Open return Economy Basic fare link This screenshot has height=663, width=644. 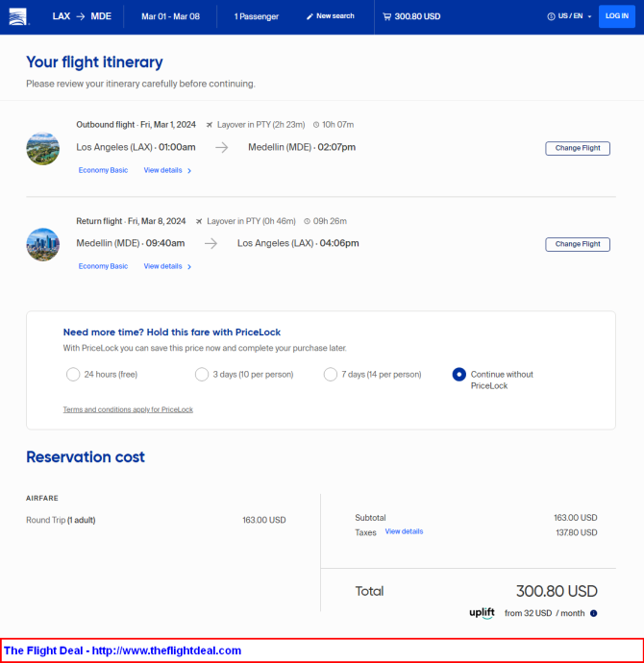pos(103,266)
